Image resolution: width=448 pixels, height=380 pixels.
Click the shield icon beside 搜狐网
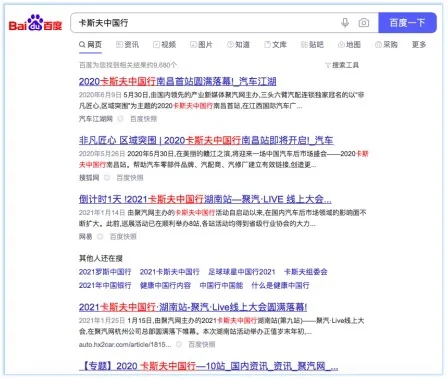[x=107, y=178]
